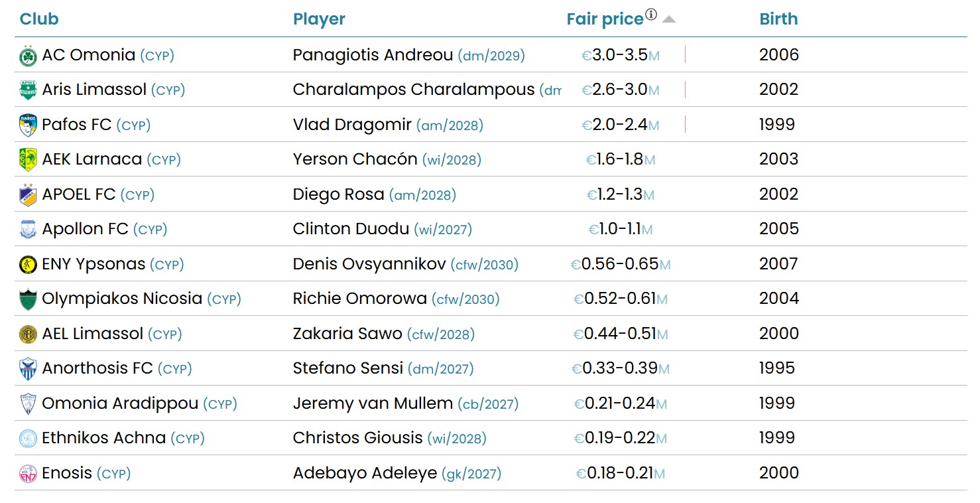Click the ENY Ypsonas round logo

(28, 265)
